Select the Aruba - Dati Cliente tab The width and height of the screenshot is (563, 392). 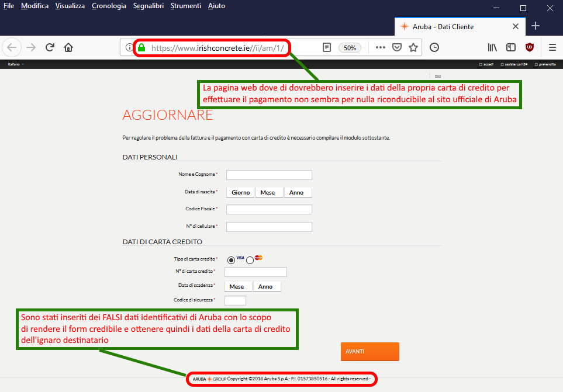coord(460,26)
